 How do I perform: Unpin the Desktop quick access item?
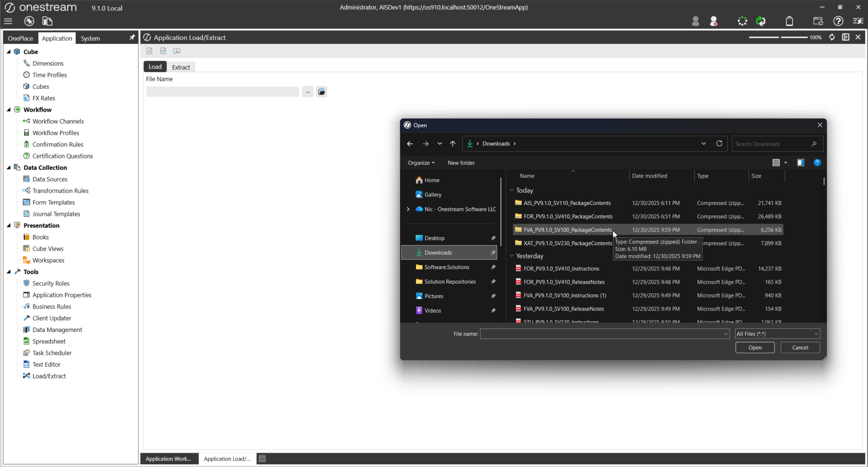493,238
